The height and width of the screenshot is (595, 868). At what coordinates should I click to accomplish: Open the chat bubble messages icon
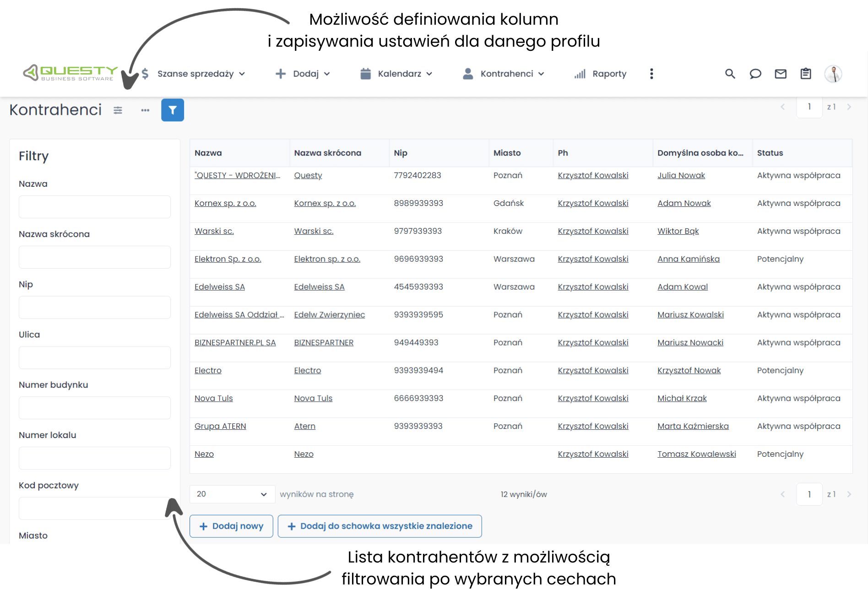click(x=755, y=74)
